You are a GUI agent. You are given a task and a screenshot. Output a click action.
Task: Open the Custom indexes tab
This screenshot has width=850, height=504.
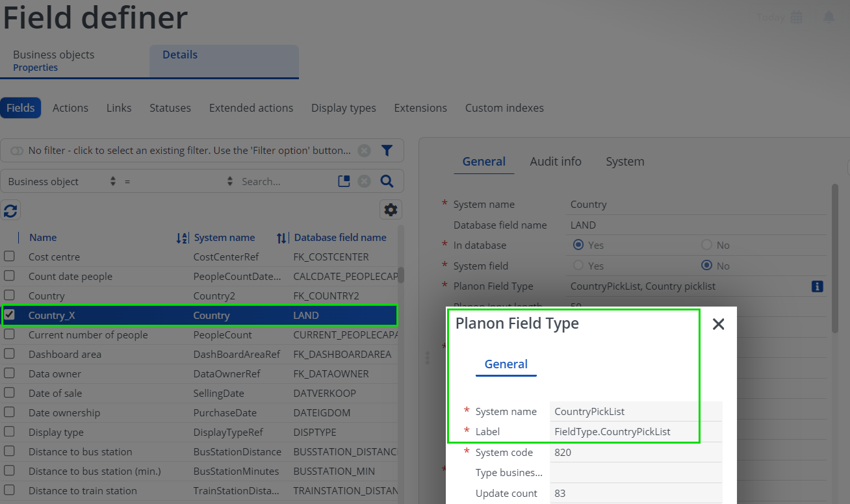coord(504,108)
